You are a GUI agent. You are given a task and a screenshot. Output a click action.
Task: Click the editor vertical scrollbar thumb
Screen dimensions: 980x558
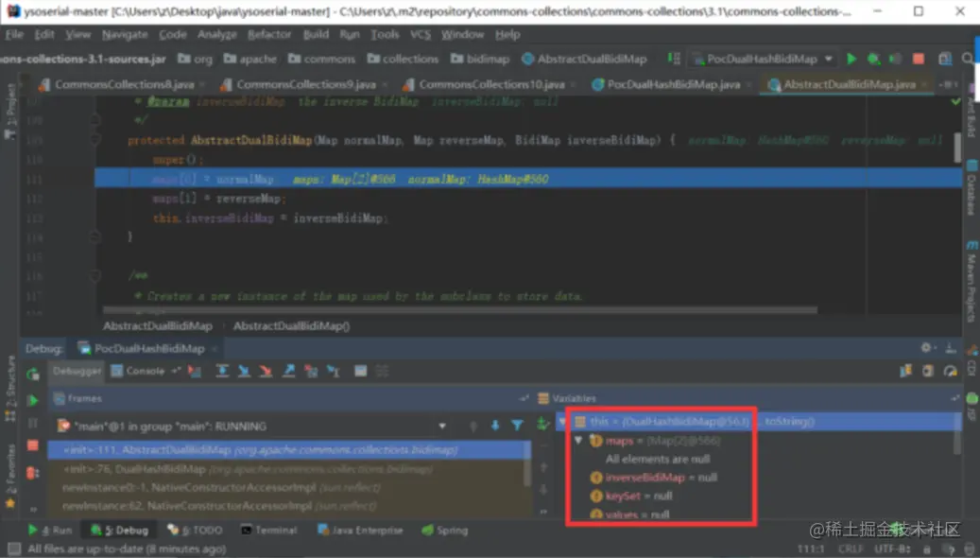[957, 148]
